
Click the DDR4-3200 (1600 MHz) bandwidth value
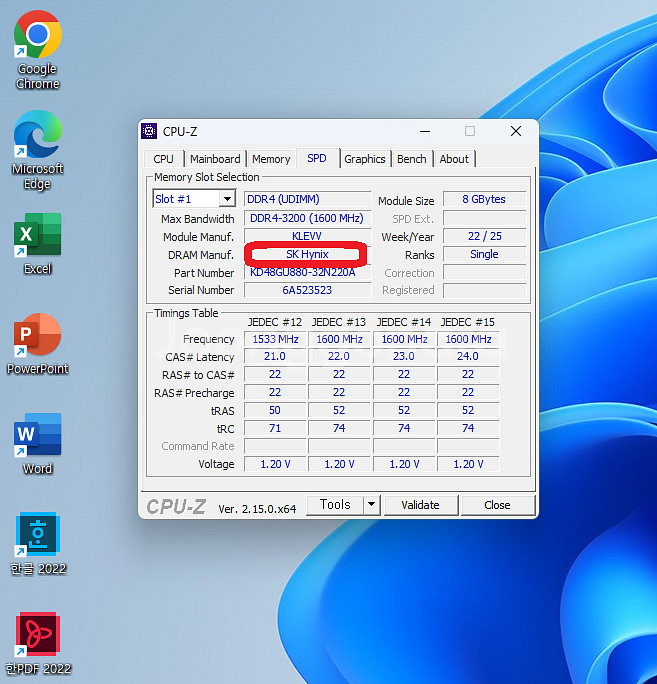click(x=307, y=218)
